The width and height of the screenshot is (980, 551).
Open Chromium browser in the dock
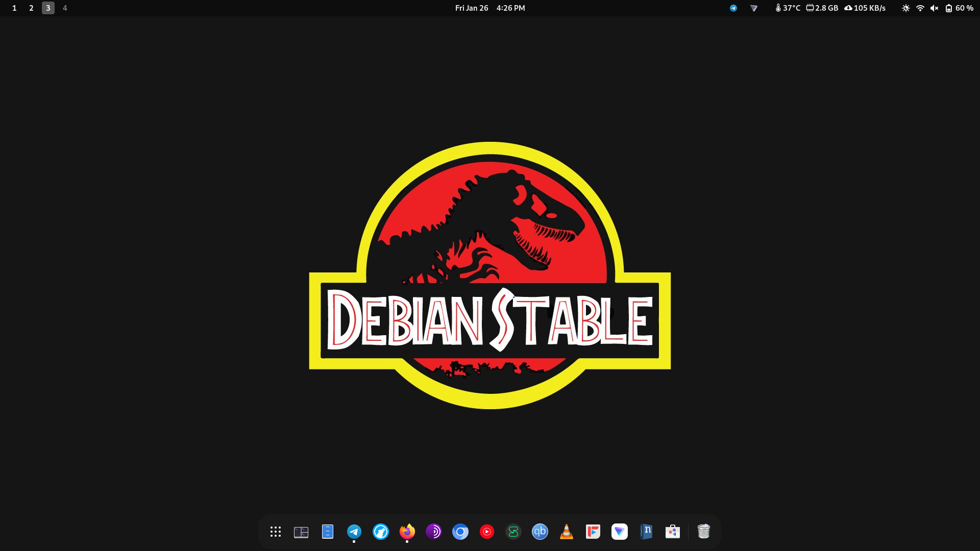[x=460, y=532]
